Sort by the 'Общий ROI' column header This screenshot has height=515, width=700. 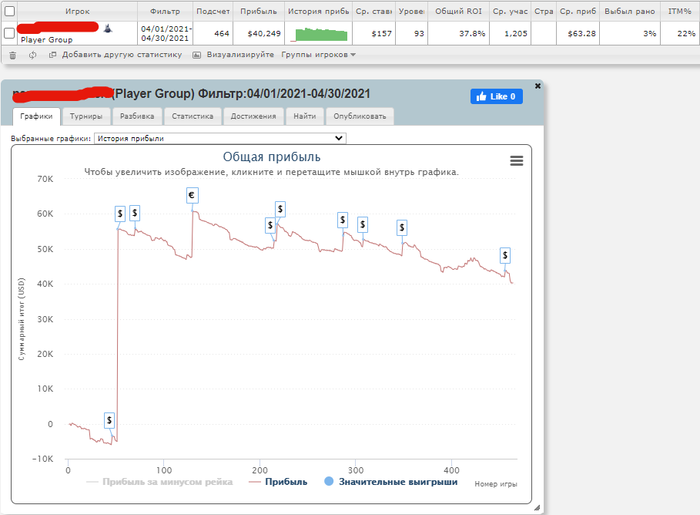click(458, 11)
